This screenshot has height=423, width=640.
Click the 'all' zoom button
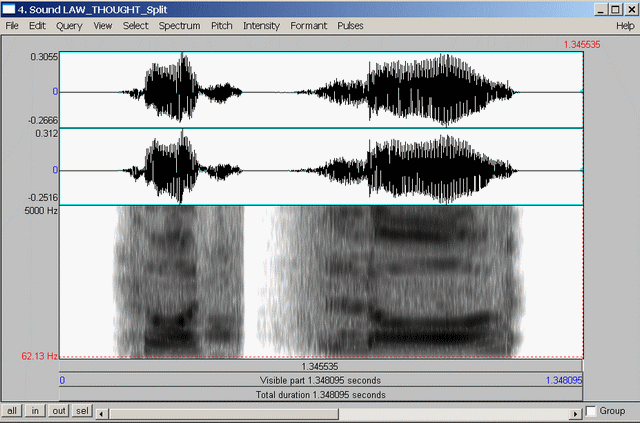point(12,411)
